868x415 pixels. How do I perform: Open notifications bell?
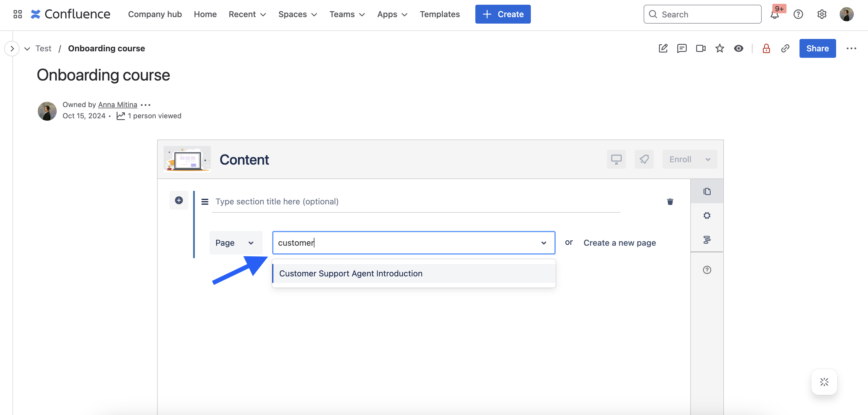pyautogui.click(x=774, y=14)
